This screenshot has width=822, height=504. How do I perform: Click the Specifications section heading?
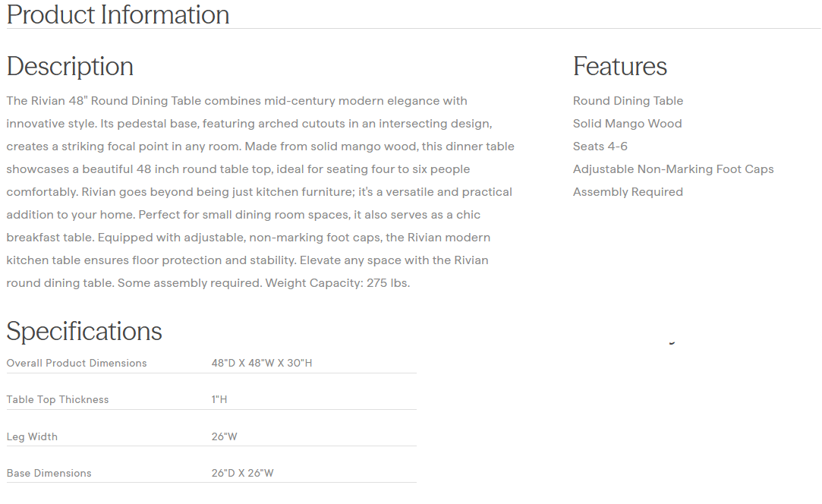[84, 332]
